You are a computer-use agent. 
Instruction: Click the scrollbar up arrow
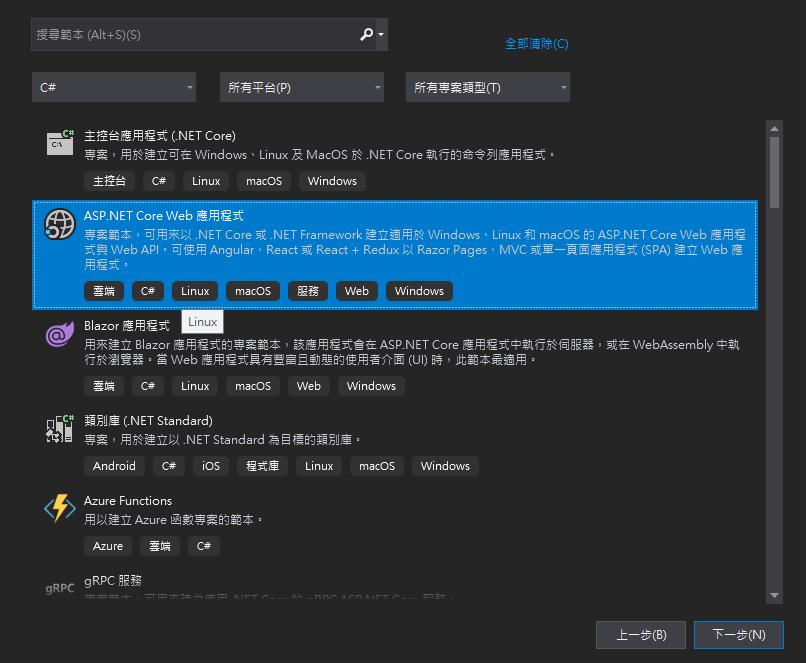774,128
